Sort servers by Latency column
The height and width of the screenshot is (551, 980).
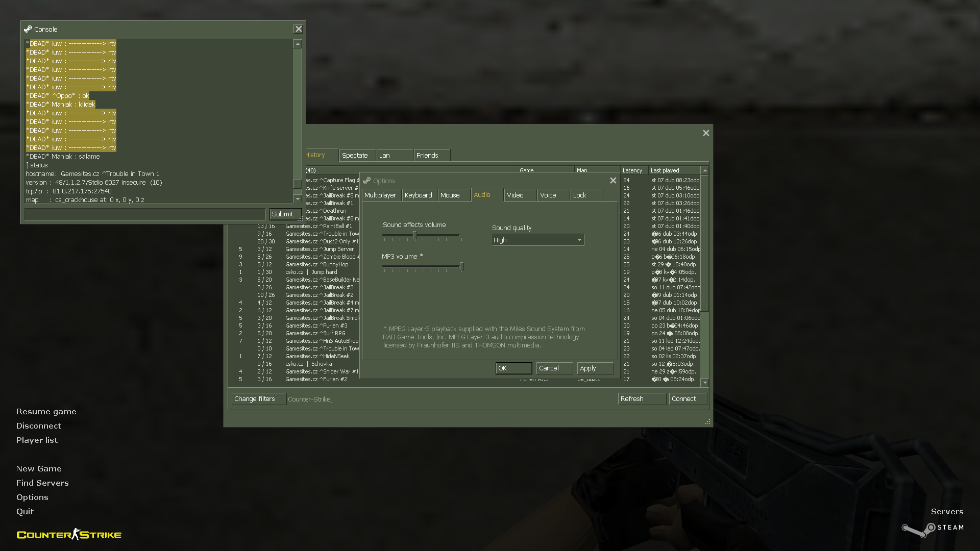pos(633,170)
